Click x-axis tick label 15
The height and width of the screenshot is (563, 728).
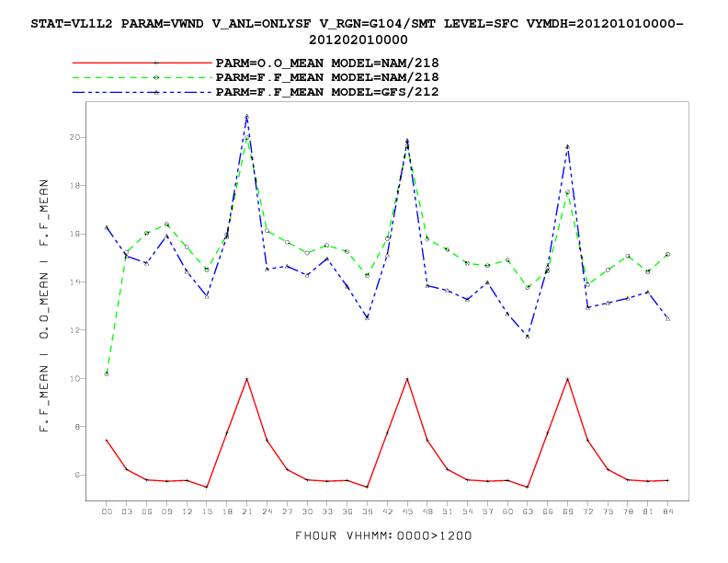(x=207, y=511)
